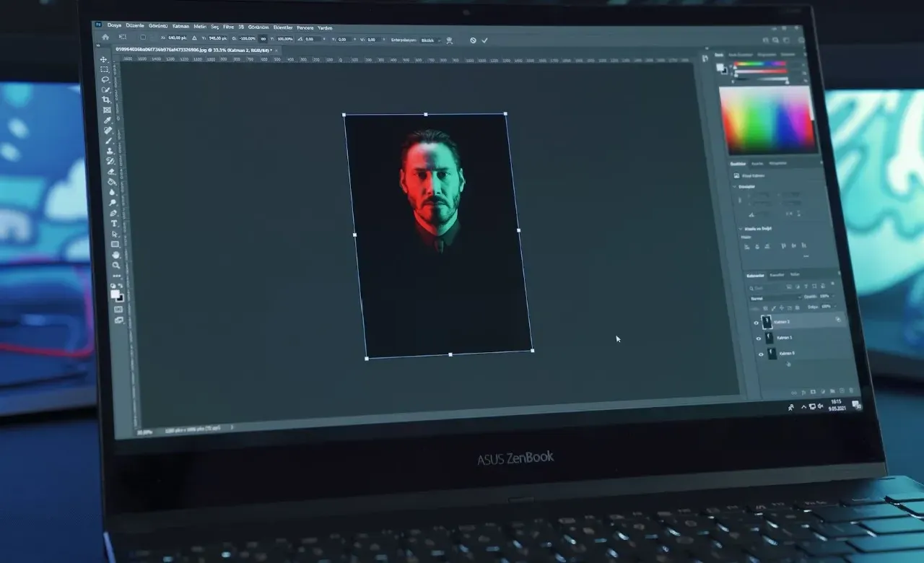The width and height of the screenshot is (924, 563).
Task: Open the Filtre menu
Action: coord(228,27)
